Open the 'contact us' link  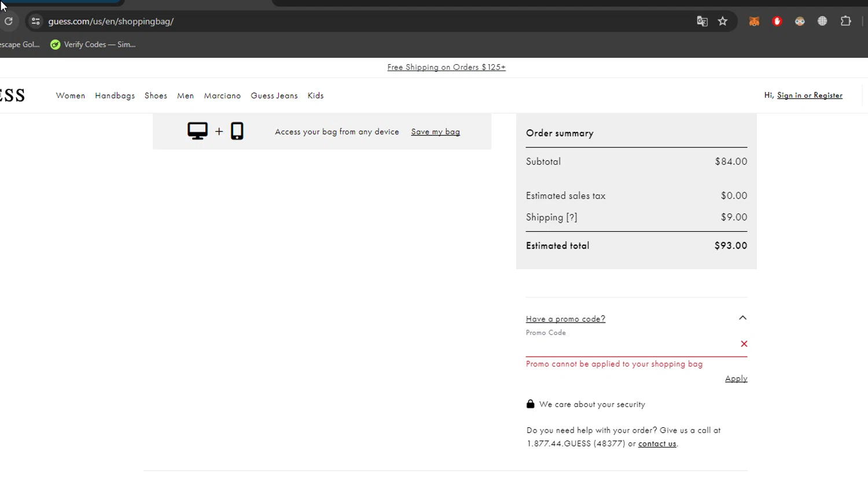point(657,444)
